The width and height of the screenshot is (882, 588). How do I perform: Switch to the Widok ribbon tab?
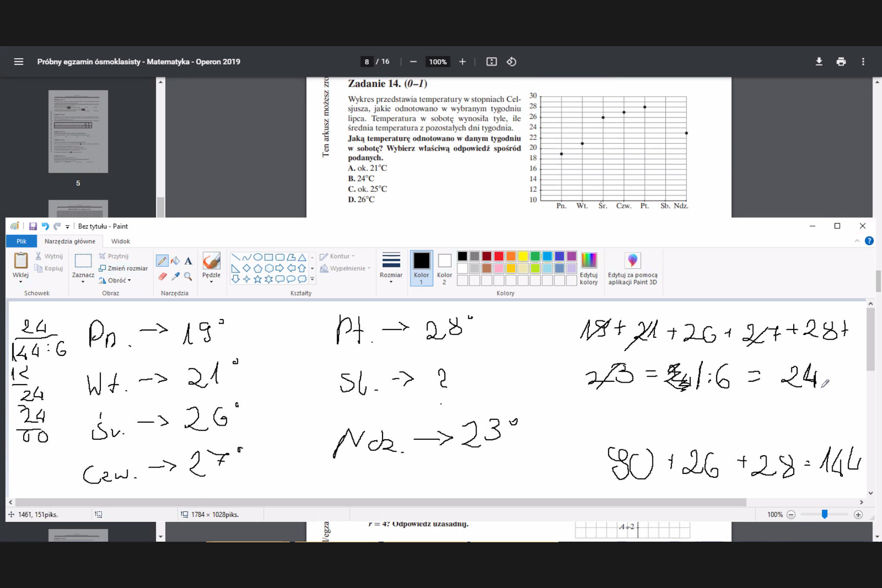point(120,241)
